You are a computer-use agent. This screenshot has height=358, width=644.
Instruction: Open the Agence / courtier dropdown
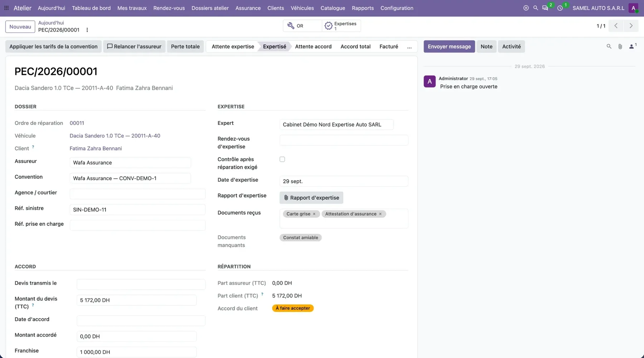click(137, 194)
